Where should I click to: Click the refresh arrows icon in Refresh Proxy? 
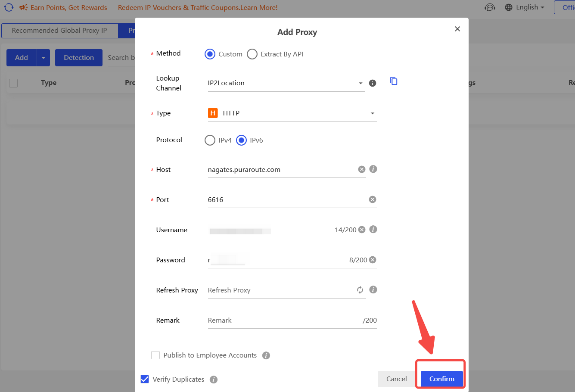pos(360,290)
